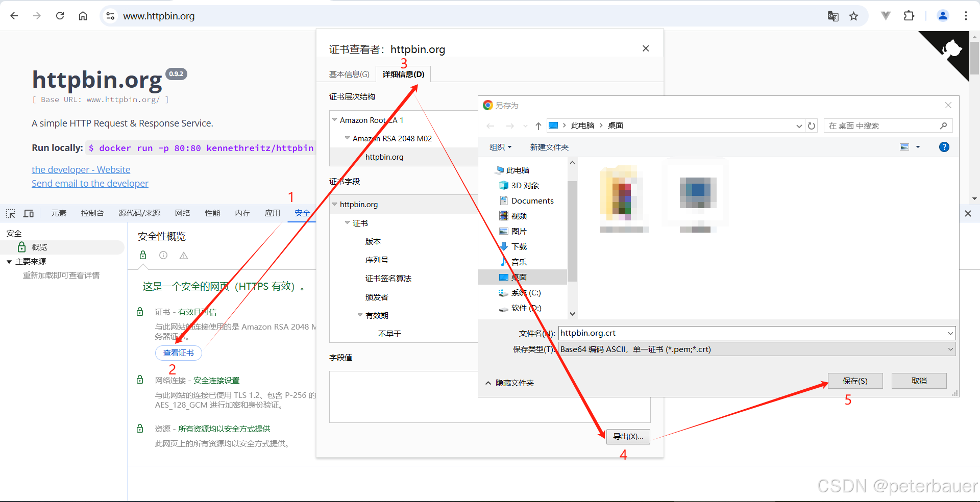The width and height of the screenshot is (980, 502).
Task: Click the green lock icon in 安全性概览
Action: (143, 255)
